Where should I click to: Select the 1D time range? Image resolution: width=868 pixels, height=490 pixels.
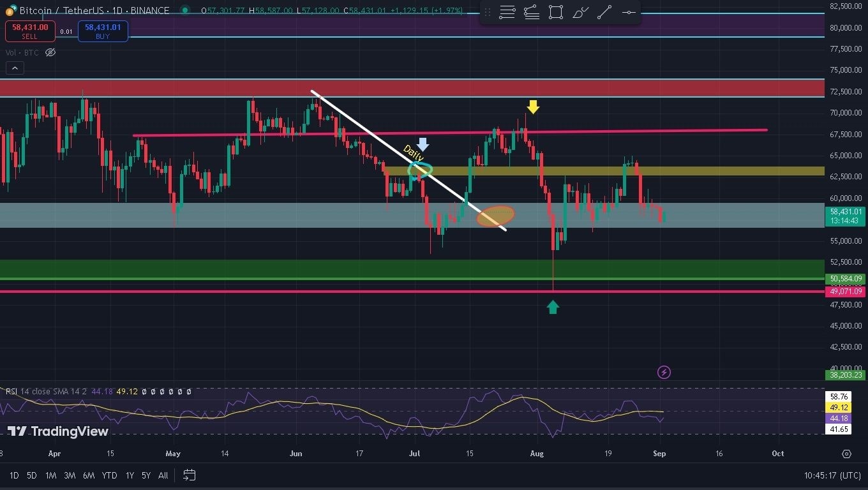tap(13, 475)
